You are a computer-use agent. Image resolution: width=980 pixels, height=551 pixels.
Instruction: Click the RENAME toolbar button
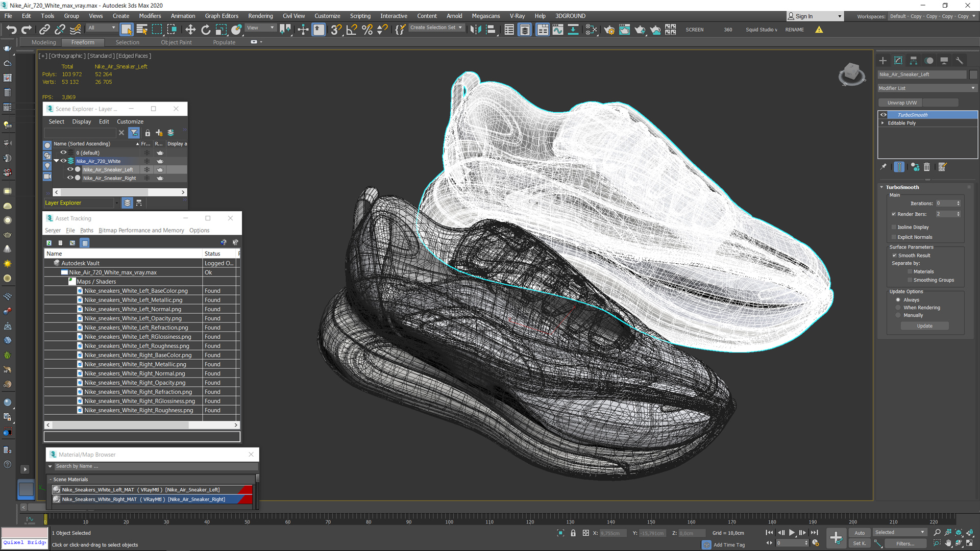[x=794, y=30]
